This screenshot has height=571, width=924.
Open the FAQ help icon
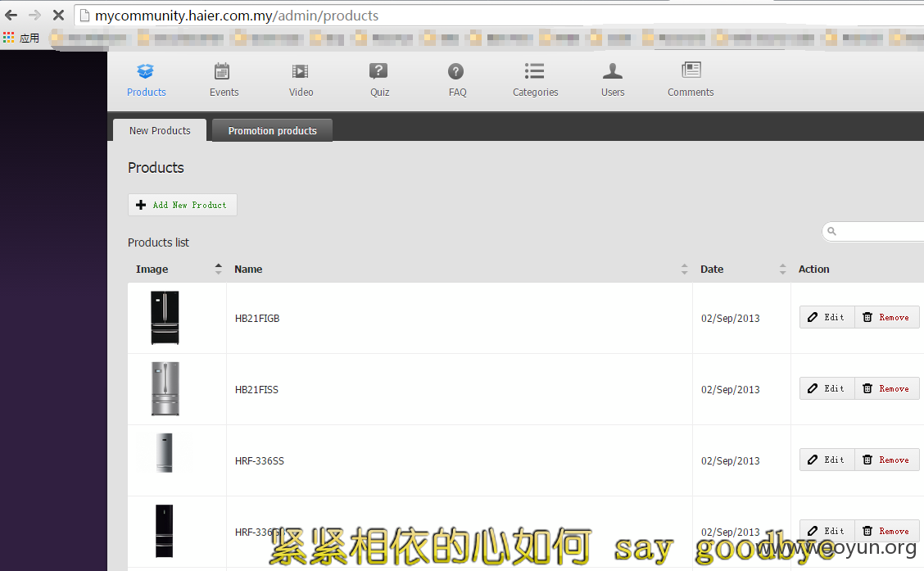tap(455, 71)
